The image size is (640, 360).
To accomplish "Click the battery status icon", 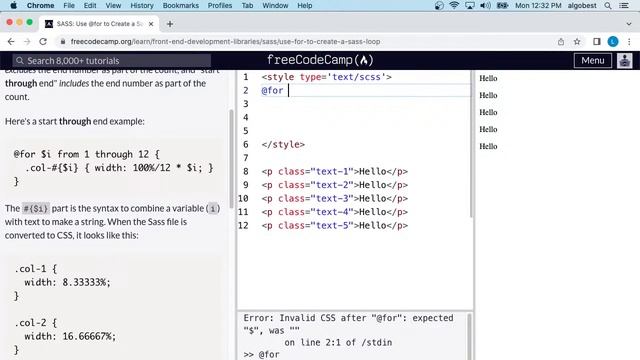I will pos(502,5).
